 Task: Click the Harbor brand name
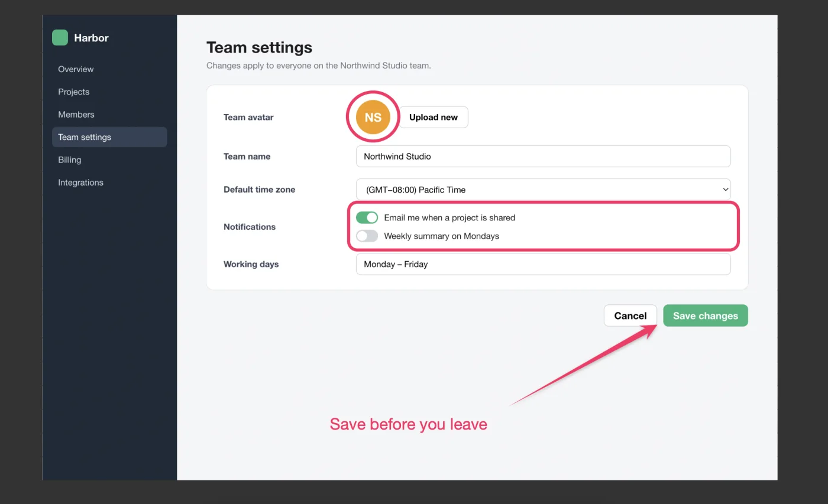tap(91, 38)
